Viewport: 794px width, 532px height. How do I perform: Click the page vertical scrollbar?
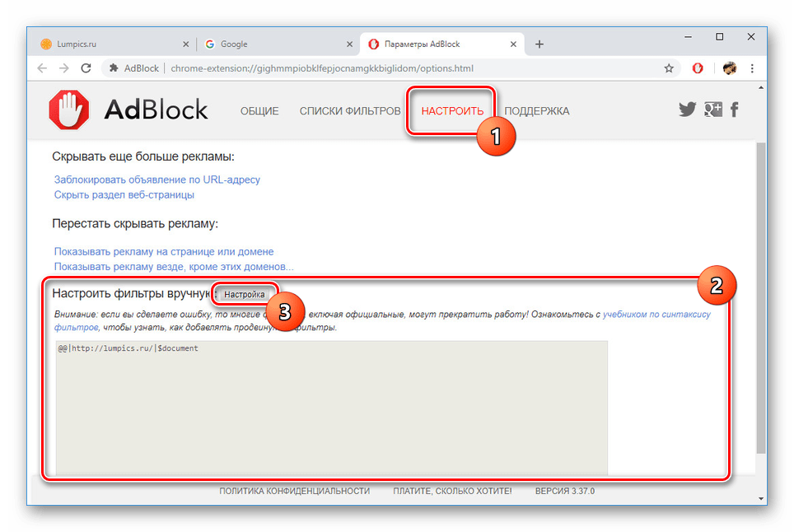761,296
